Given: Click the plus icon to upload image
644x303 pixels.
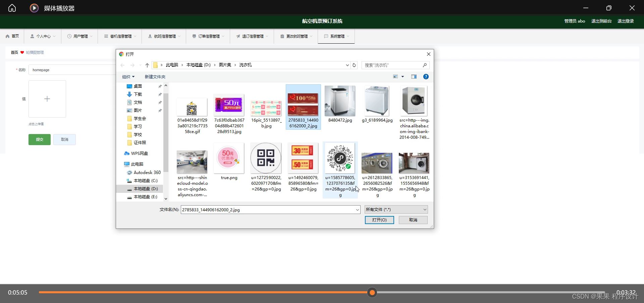Looking at the screenshot, I should pyautogui.click(x=47, y=99).
